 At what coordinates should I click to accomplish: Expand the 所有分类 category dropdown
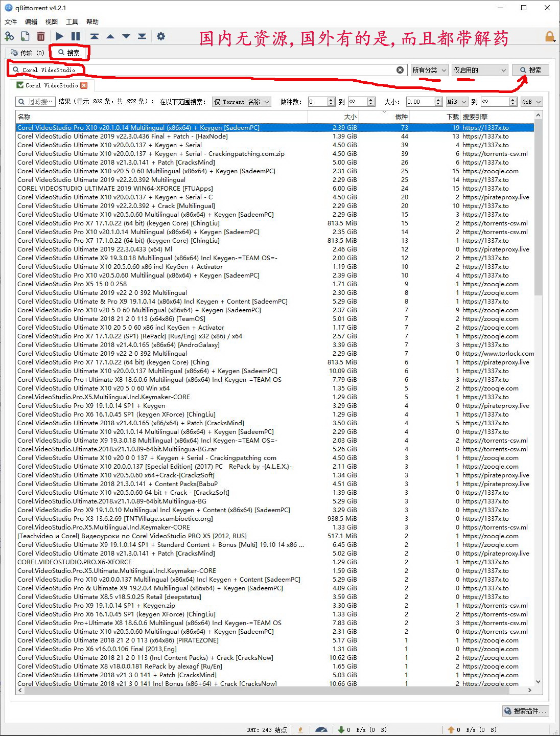(429, 70)
